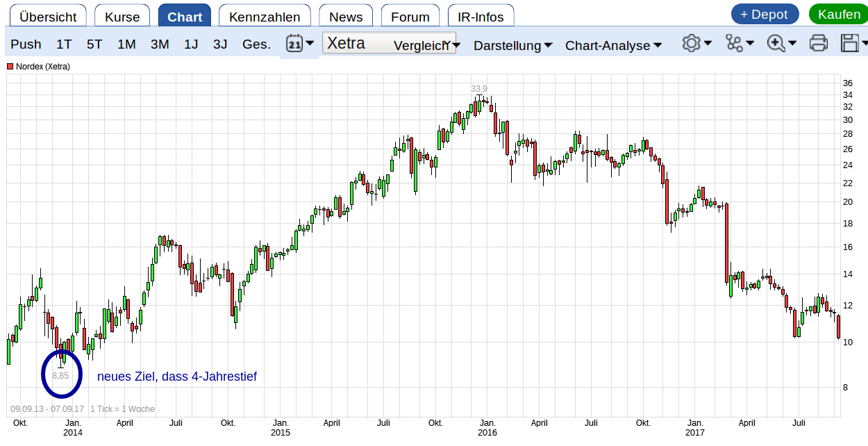This screenshot has width=868, height=446.
Task: Switch to the Kurse tab
Action: click(122, 16)
